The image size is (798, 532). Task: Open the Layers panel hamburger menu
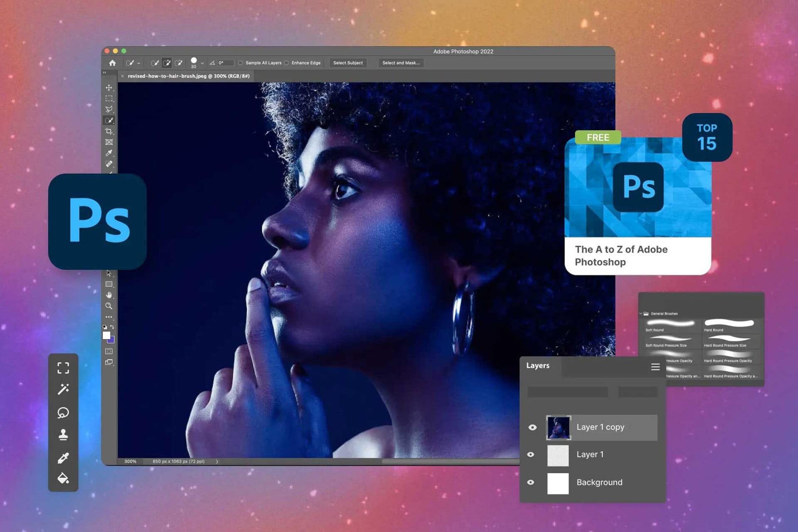[x=655, y=367]
